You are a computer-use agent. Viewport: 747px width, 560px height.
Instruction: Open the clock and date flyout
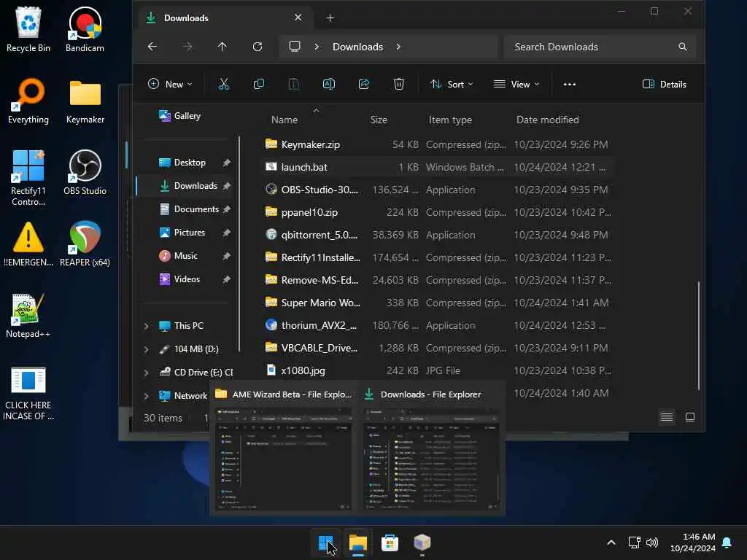[693, 542]
